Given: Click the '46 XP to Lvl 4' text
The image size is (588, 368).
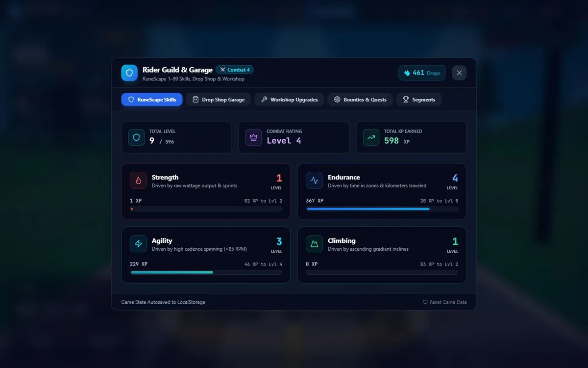Looking at the screenshot, I should click(x=263, y=264).
